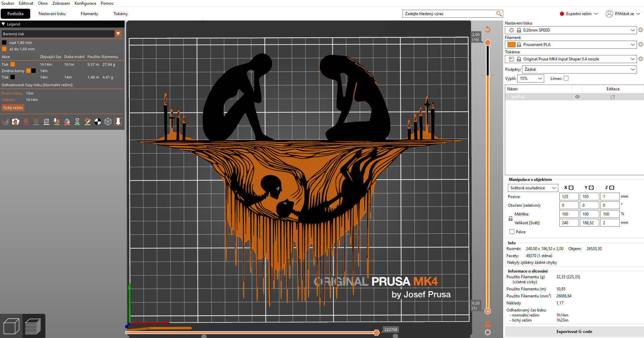
Task: Switch to 3D editor view cube icon
Action: 11,326
